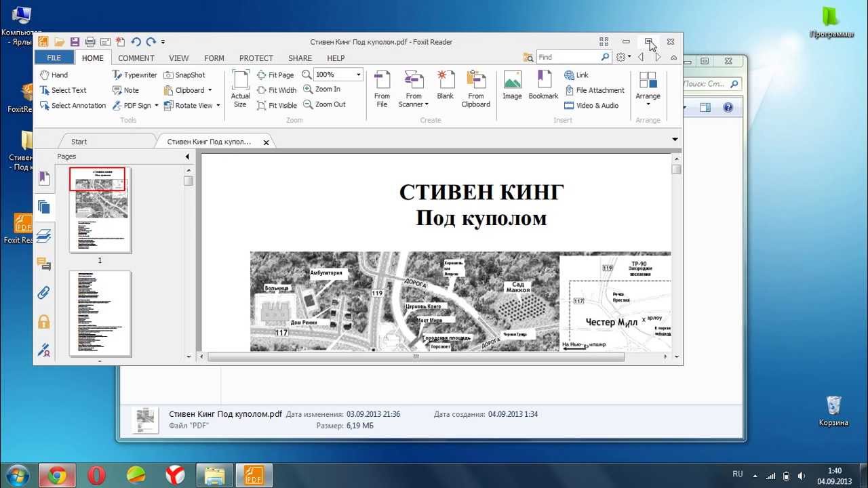The height and width of the screenshot is (488, 868).
Task: Select page 1 thumbnail
Action: [100, 210]
